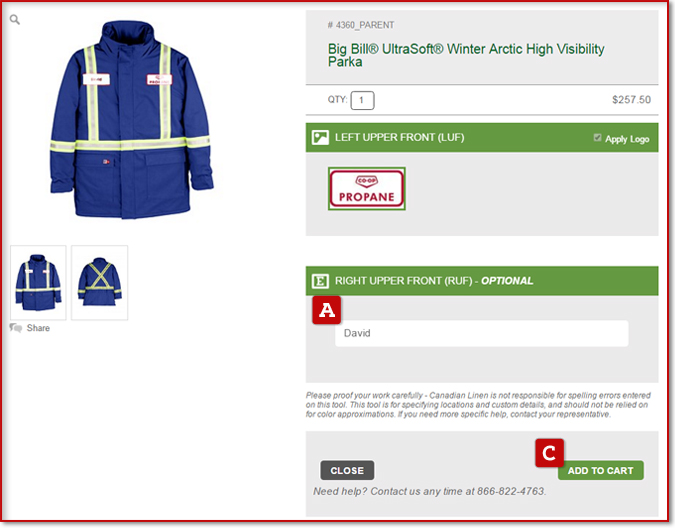Screen dimensions: 675x530
Task: Open the Share link
Action: click(x=38, y=328)
